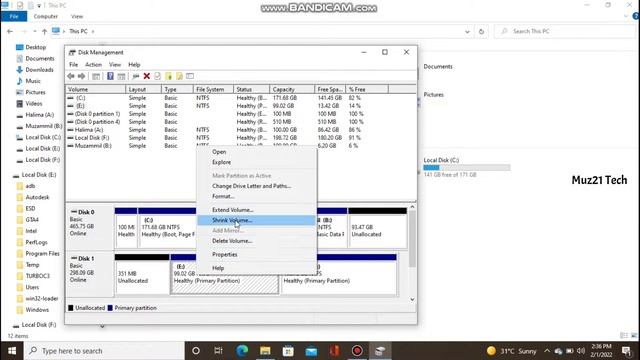Open Properties from the context menu

click(256, 255)
